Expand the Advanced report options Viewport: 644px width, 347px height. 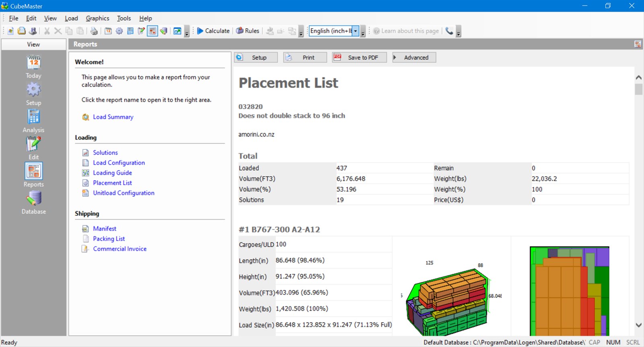coord(414,58)
